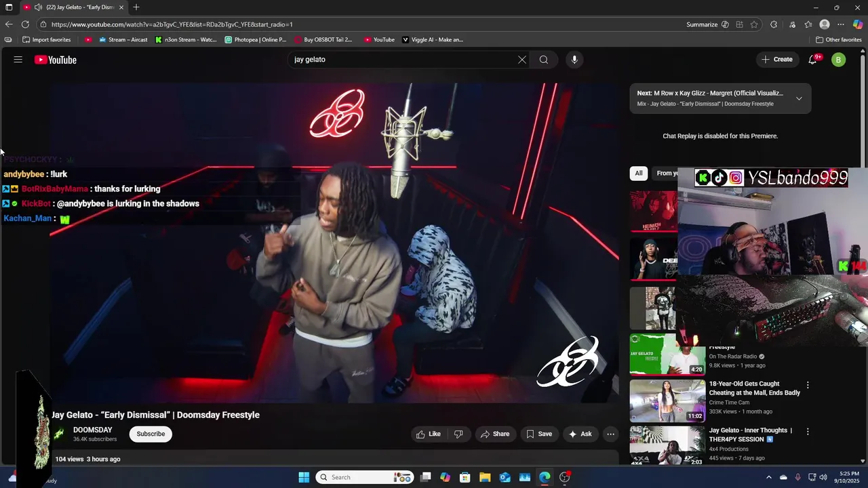Dislike the video with thumbs down
The width and height of the screenshot is (868, 488).
point(458,434)
